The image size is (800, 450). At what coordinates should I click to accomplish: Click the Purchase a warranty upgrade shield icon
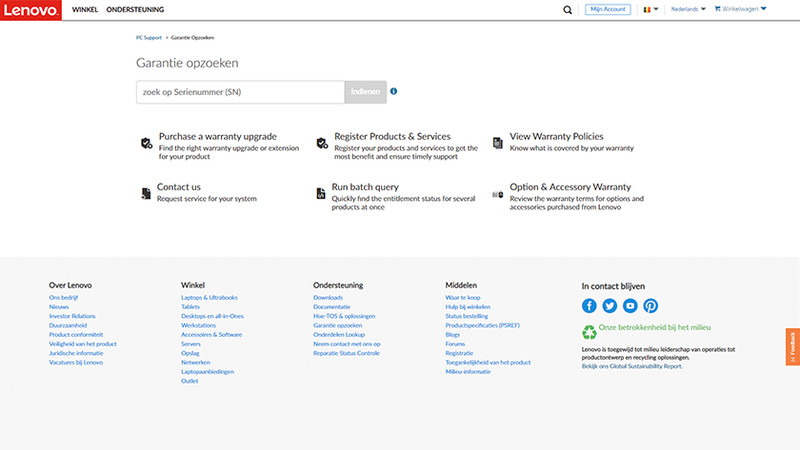pos(147,143)
